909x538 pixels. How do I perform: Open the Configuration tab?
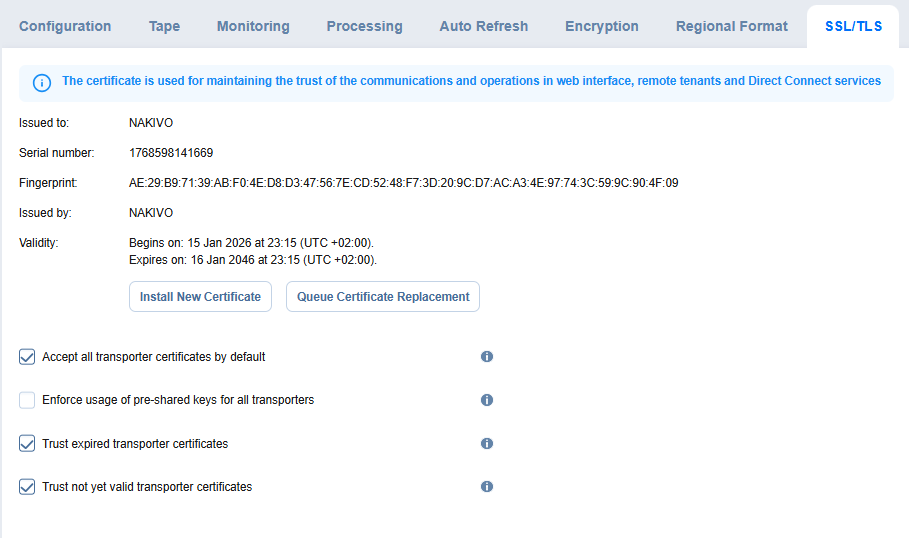[x=65, y=26]
